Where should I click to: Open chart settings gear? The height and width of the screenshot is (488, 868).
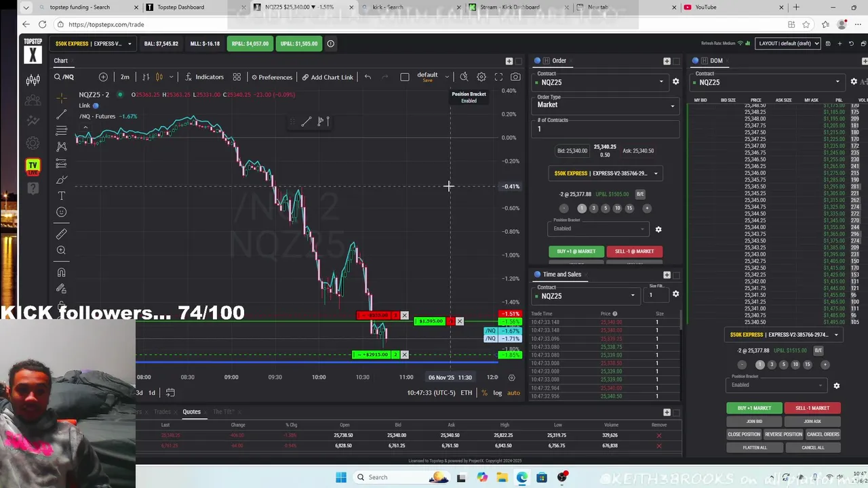(481, 77)
